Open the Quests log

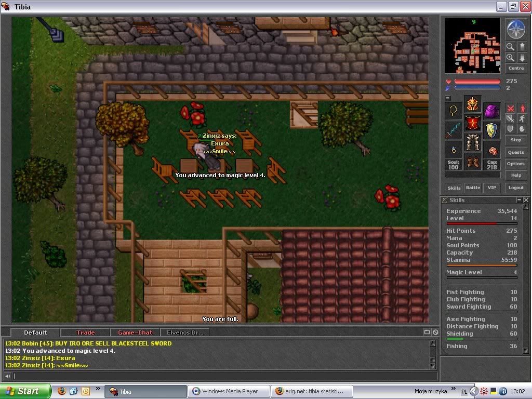[x=516, y=152]
